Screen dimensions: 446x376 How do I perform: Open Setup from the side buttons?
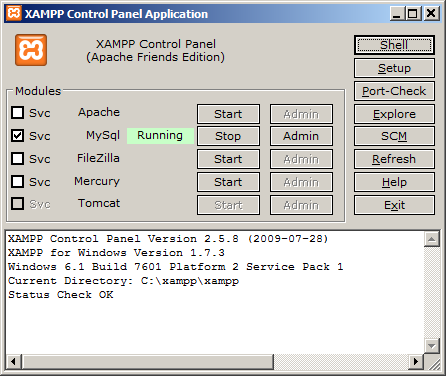[394, 68]
